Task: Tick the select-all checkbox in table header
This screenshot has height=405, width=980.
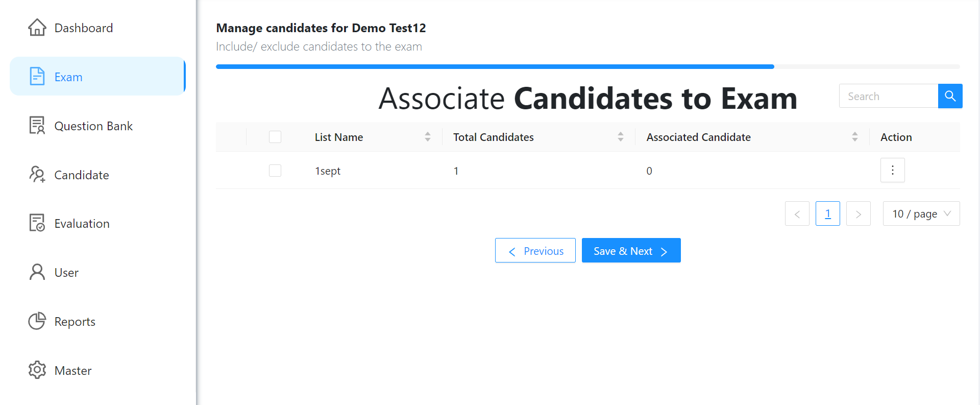Action: (x=275, y=137)
